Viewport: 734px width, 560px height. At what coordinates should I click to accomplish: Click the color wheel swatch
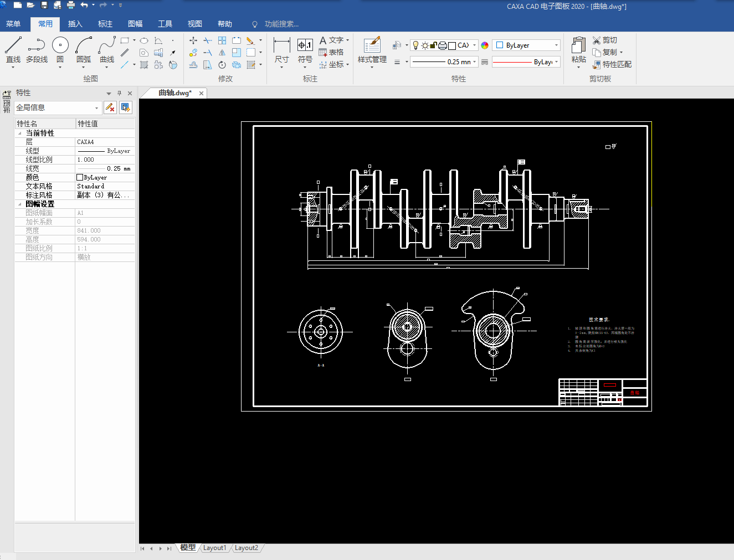click(485, 45)
